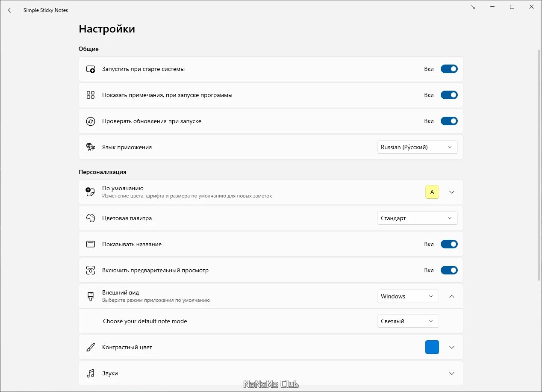Open the Светлый note mode dropdown
The height and width of the screenshot is (392, 542).
[408, 321]
